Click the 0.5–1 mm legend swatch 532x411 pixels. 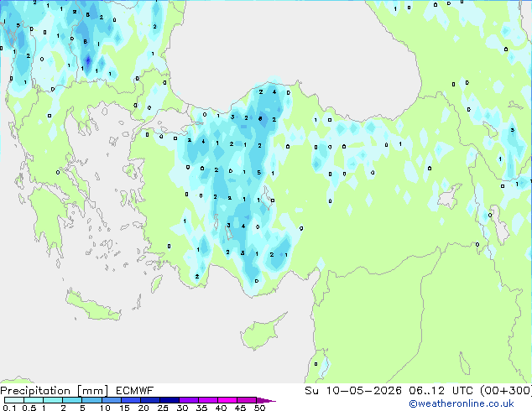[x=34, y=400]
